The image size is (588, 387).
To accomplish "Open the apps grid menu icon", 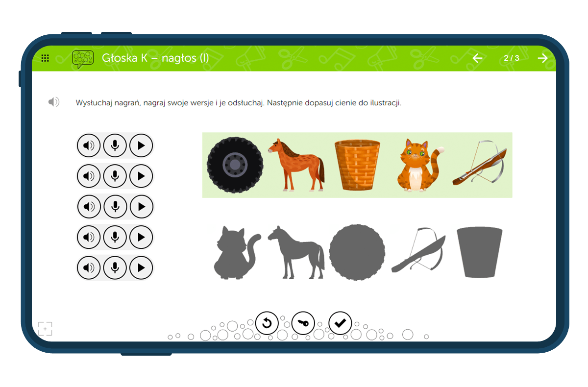I will point(45,58).
